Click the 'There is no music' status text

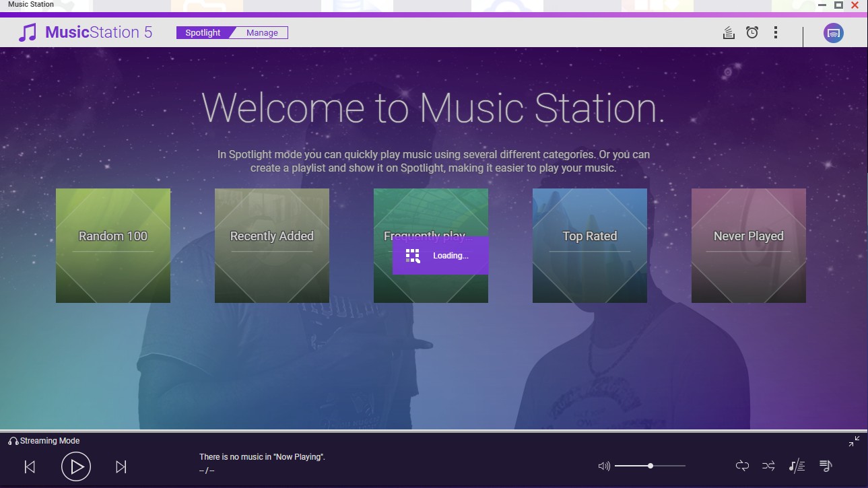(262, 457)
